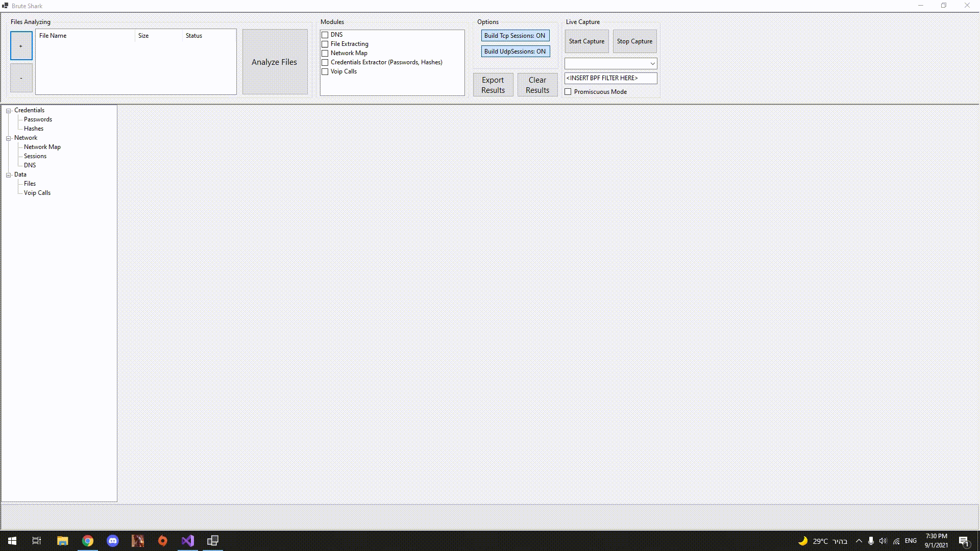Enable Promiscuous Mode checkbox
This screenshot has width=980, height=551.
tap(568, 92)
